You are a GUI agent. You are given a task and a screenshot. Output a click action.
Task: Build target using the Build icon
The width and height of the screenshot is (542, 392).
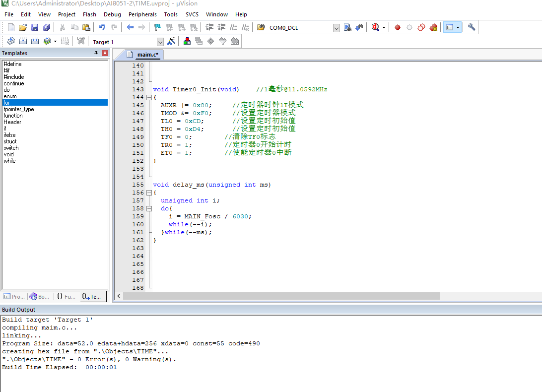coord(23,41)
